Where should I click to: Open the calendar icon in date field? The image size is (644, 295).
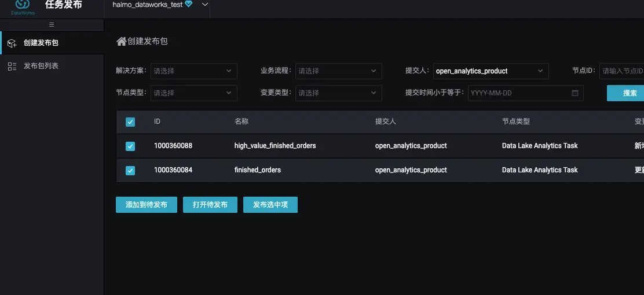click(x=575, y=93)
